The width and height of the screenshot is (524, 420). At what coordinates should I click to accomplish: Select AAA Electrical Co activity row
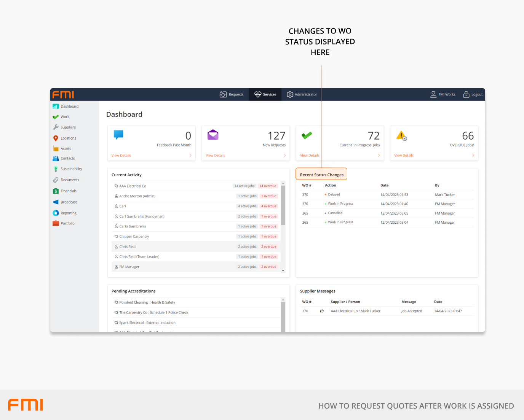(133, 186)
